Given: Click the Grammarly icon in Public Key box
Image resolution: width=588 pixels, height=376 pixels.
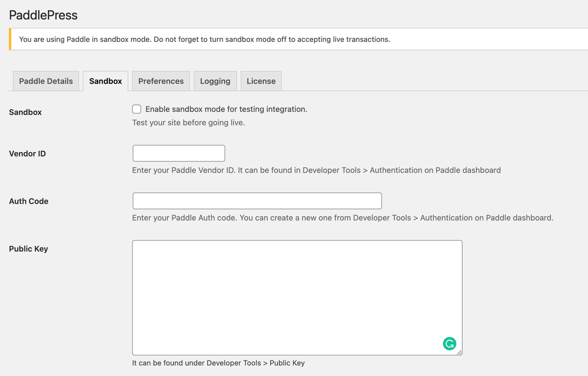Looking at the screenshot, I should (449, 343).
